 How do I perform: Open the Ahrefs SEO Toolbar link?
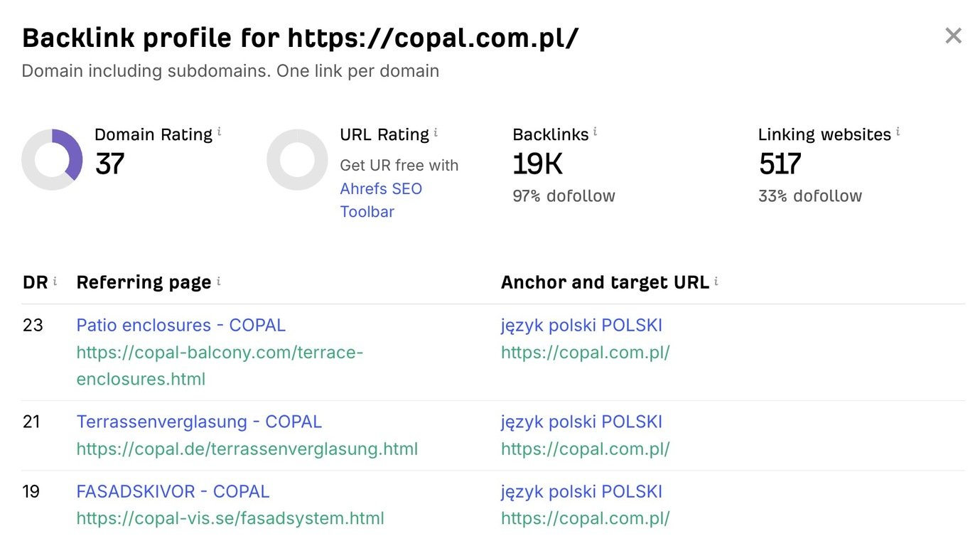coord(381,200)
